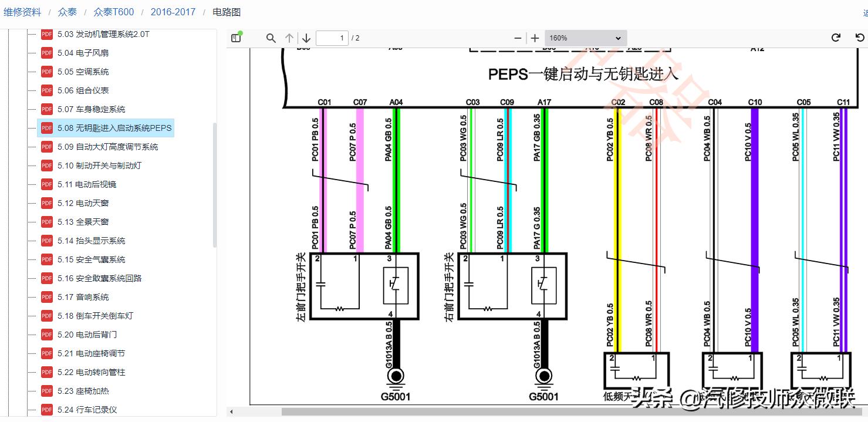Toggle the PDF sidebar panel view
Viewport: 868px width, 422px height.
[x=235, y=37]
